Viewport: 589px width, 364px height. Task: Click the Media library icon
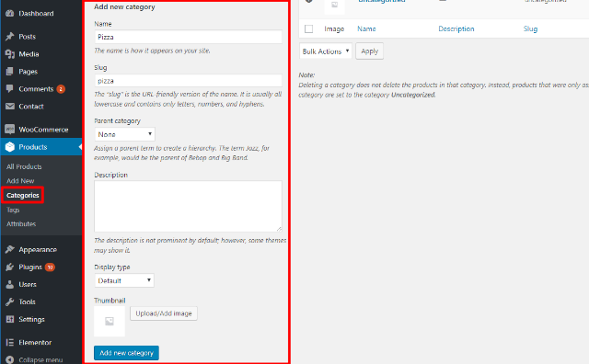point(10,54)
